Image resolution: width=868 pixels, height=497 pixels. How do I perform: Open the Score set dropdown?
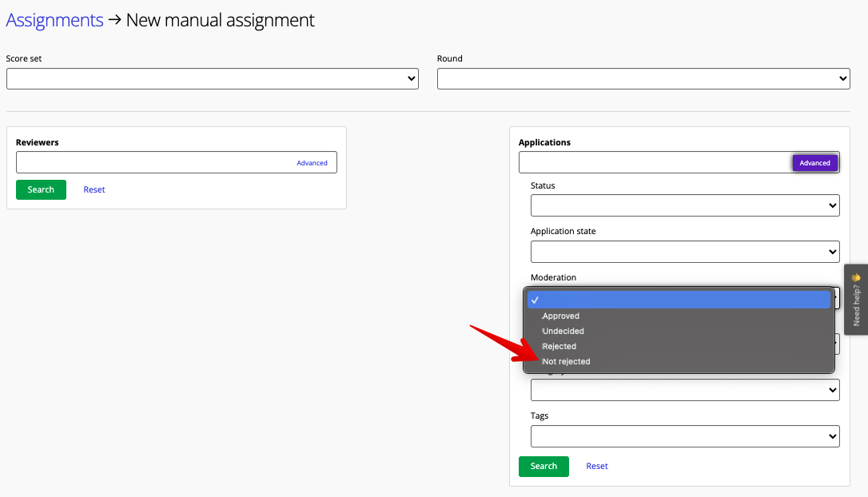pyautogui.click(x=213, y=78)
